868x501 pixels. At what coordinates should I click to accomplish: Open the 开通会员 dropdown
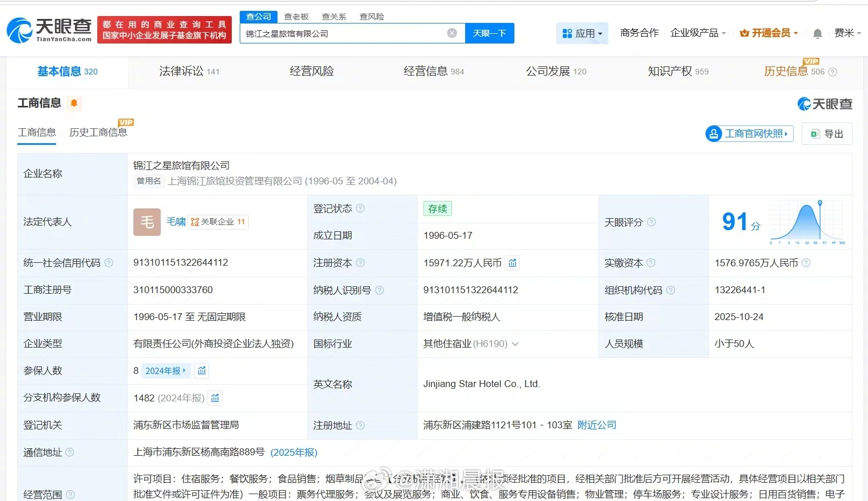point(769,33)
